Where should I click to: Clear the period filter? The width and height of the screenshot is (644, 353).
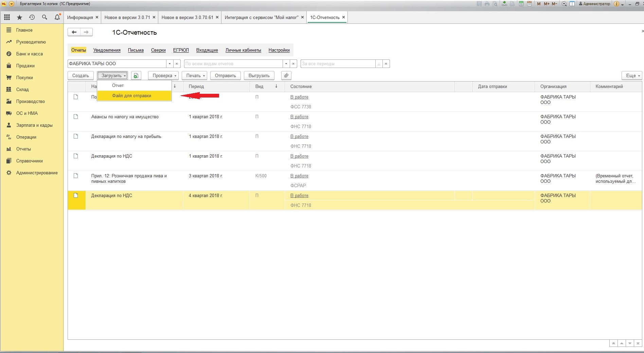click(386, 64)
